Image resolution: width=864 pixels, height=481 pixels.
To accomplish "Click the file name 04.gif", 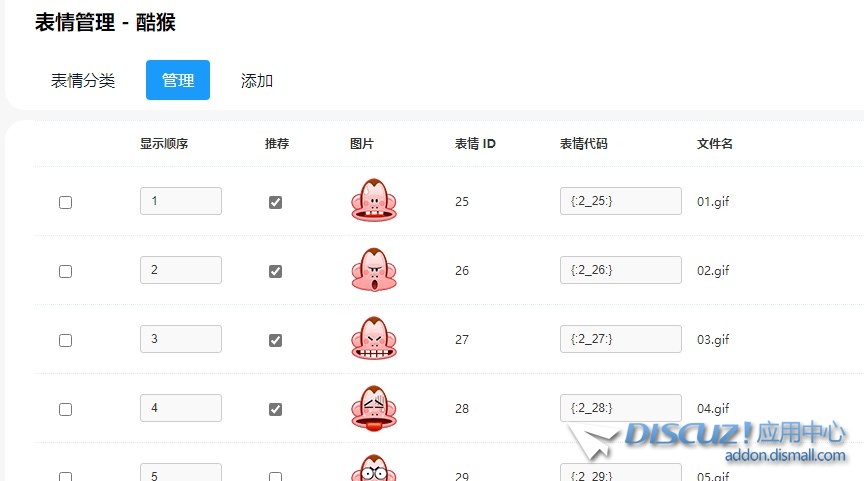I will point(713,409).
